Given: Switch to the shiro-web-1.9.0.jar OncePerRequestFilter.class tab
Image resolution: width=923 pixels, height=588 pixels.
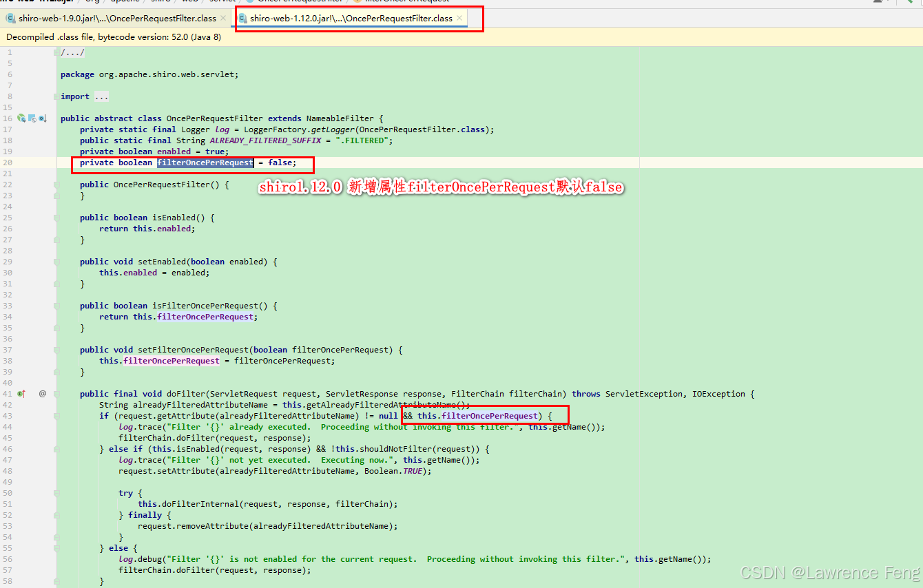Looking at the screenshot, I should tap(116, 18).
